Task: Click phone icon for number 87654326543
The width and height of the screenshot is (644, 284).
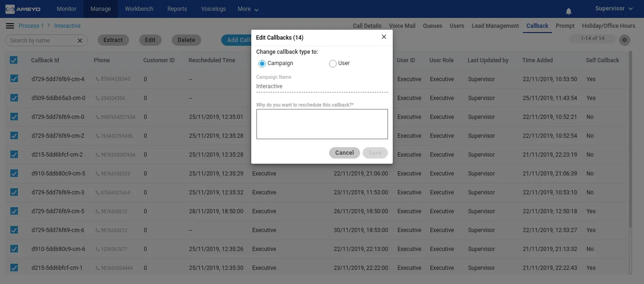Action: [x=98, y=79]
